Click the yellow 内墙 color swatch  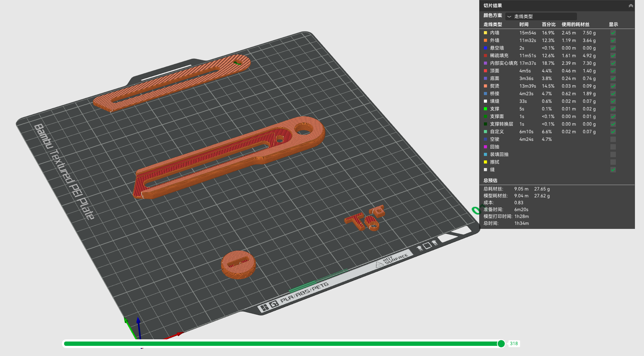485,33
